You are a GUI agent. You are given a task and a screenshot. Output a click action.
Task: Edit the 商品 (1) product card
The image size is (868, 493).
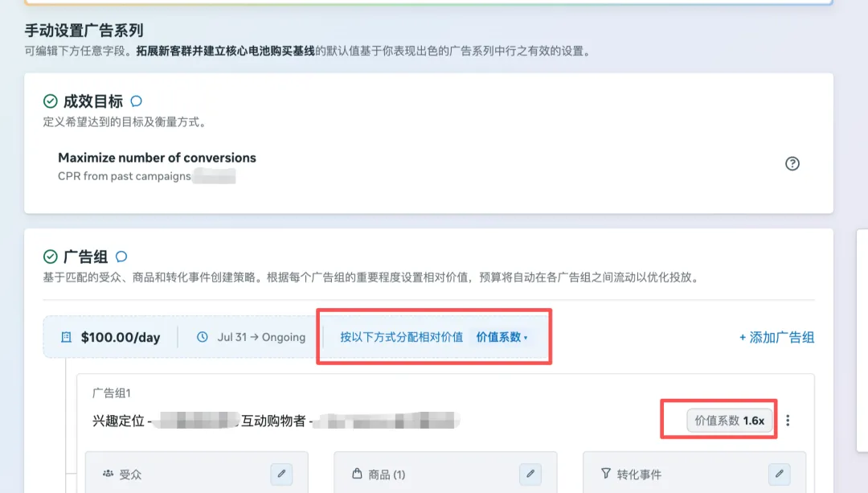(530, 475)
